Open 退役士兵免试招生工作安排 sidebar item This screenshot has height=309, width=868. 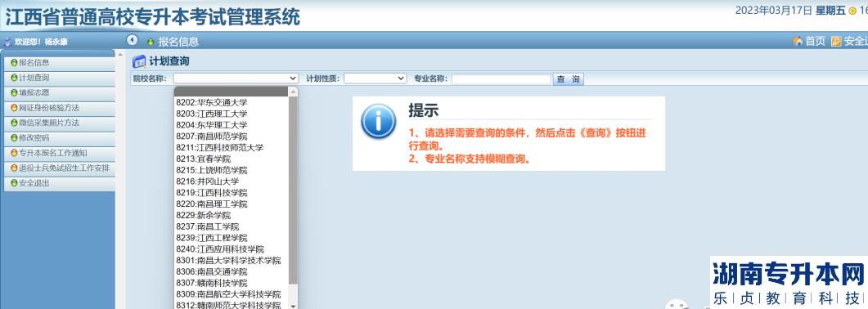60,168
